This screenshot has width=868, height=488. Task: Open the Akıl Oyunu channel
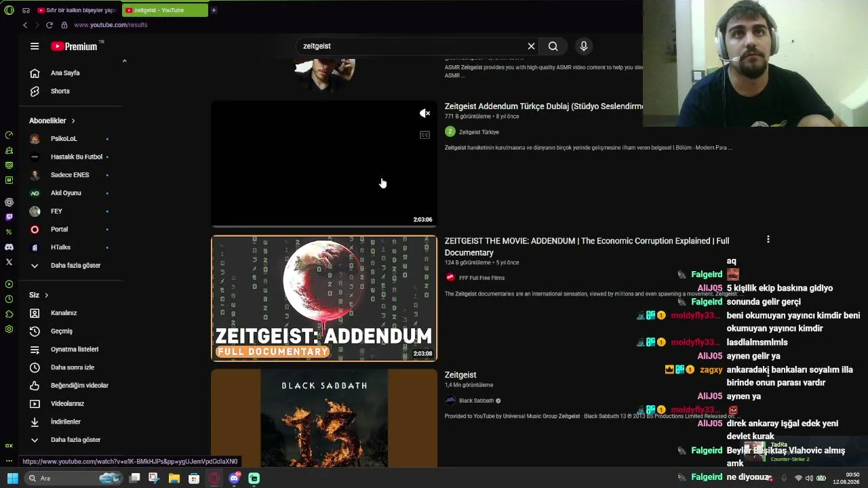66,193
